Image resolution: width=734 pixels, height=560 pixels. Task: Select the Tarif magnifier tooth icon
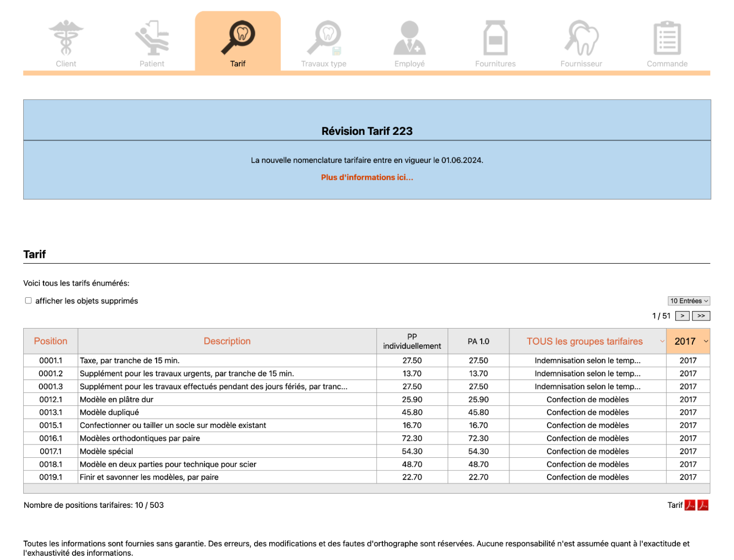click(238, 37)
